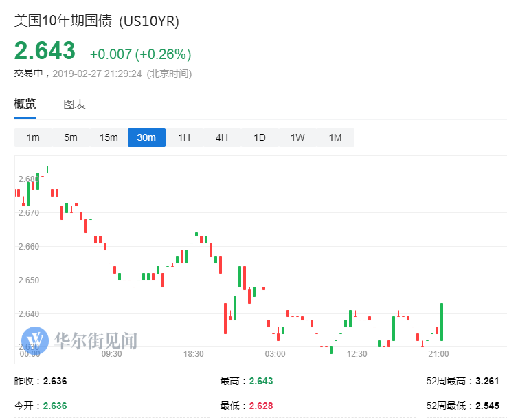Image resolution: width=507 pixels, height=420 pixels.
Task: Click the 美国10年期国债 (US10YR) title
Action: [96, 21]
